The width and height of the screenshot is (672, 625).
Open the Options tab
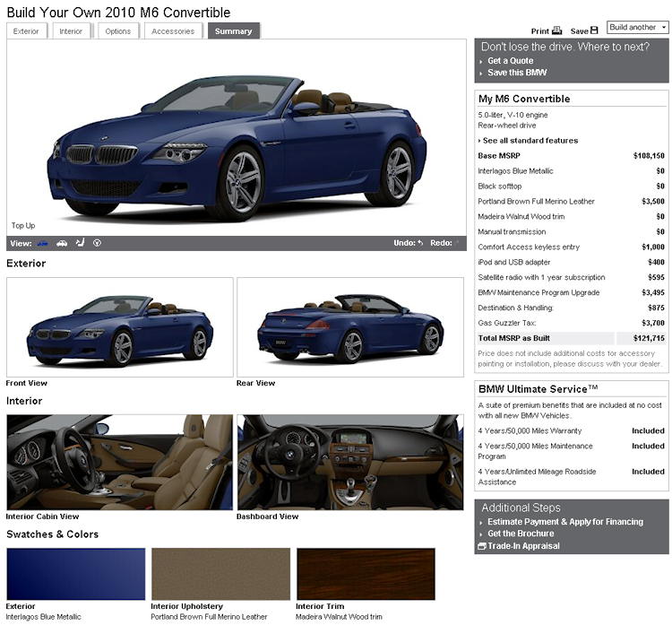point(118,31)
